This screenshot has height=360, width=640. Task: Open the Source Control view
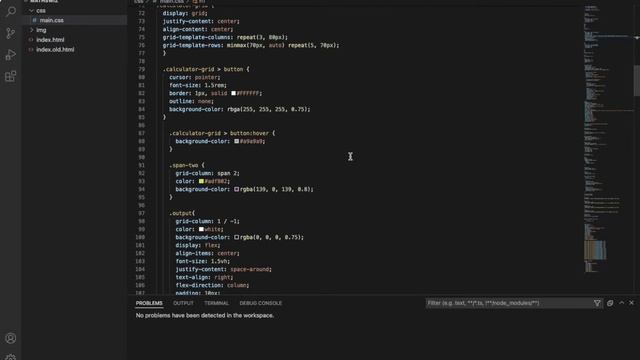coord(11,33)
